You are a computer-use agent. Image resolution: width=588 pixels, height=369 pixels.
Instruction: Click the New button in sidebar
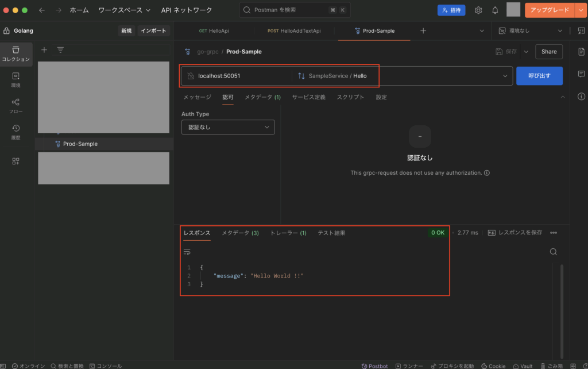pyautogui.click(x=126, y=31)
